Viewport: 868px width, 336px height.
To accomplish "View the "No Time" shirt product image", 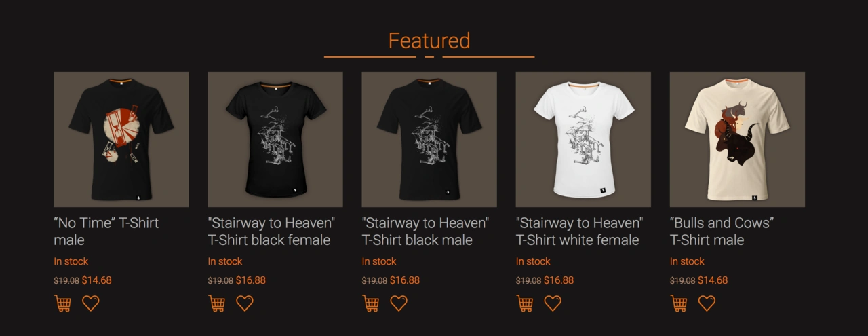I will click(121, 139).
